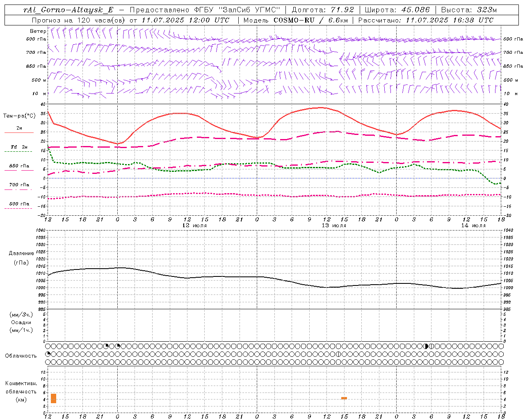Click the station name rAl_Gorno-Altaysk_E
525x420 pixels.
tap(68, 10)
